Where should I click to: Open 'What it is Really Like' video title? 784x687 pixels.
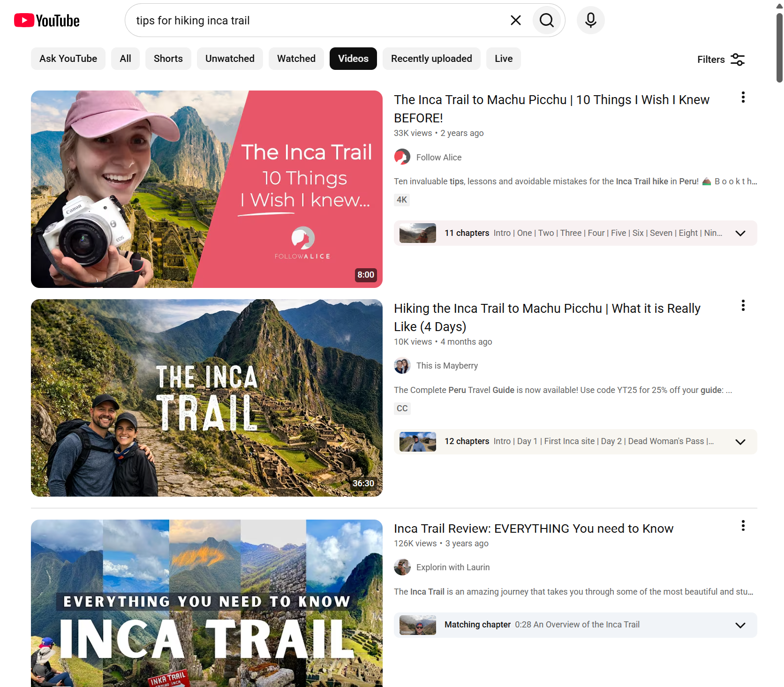(x=547, y=317)
